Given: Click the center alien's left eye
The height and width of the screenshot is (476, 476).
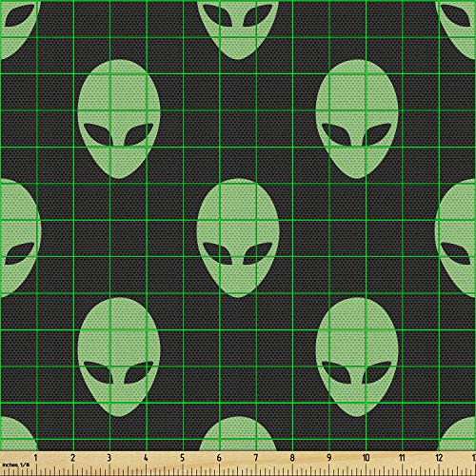Looking at the screenshot, I should point(218,253).
